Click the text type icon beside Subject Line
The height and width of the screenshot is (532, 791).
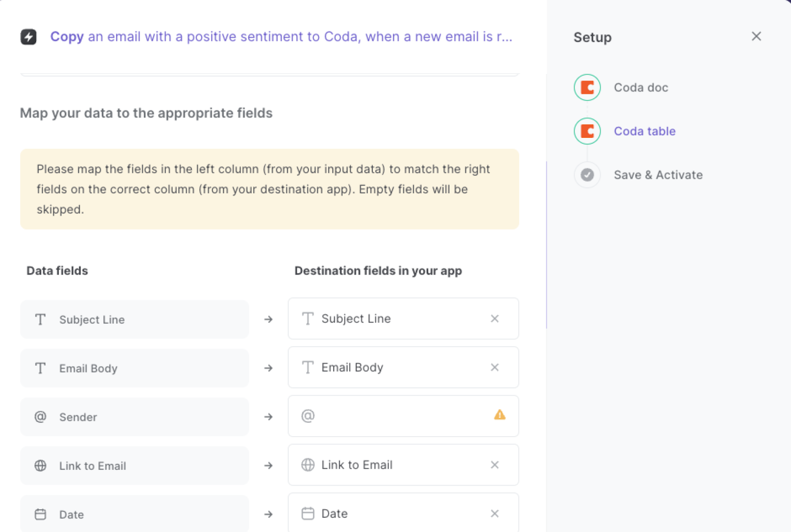pyautogui.click(x=40, y=319)
